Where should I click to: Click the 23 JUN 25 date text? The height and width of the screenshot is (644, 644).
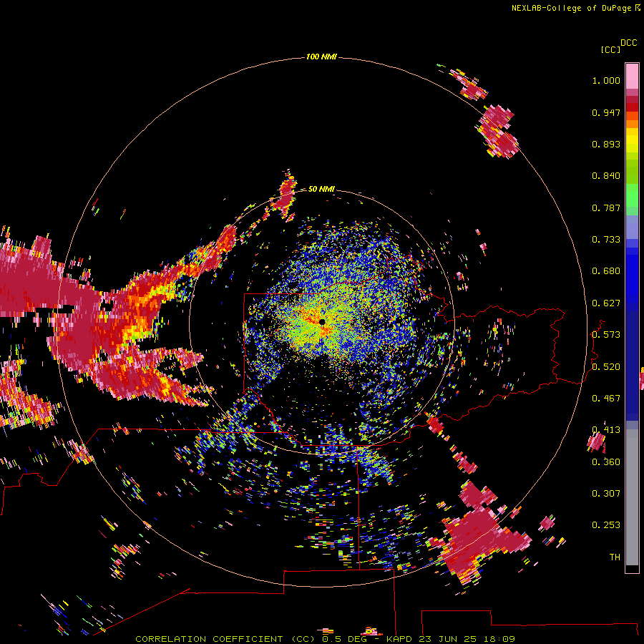[x=448, y=639]
